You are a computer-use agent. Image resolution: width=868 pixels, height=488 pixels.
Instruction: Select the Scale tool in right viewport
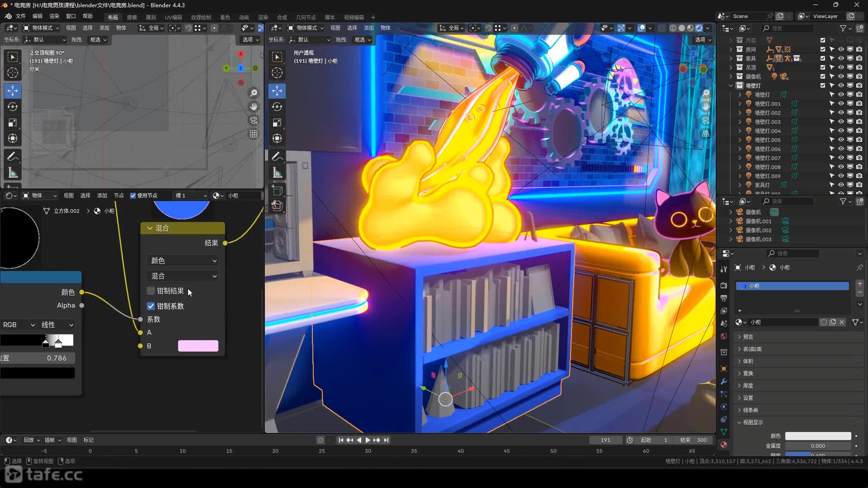point(277,123)
